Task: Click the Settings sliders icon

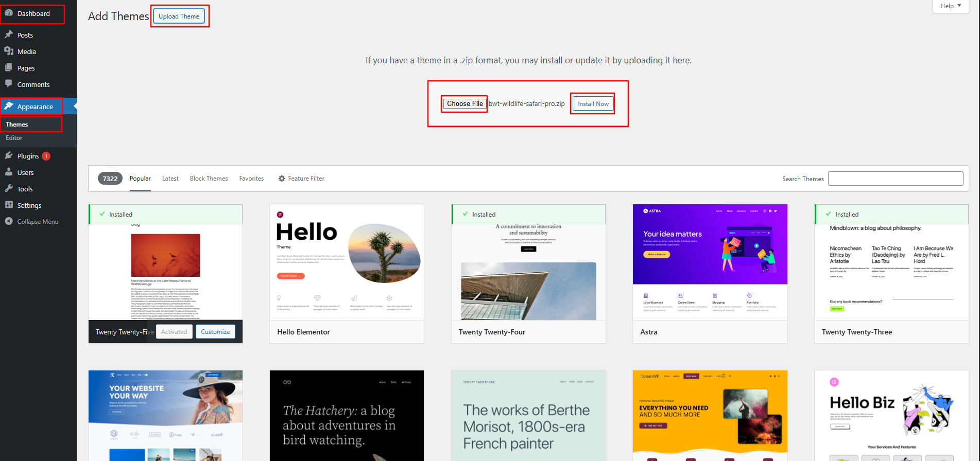Action: click(9, 205)
